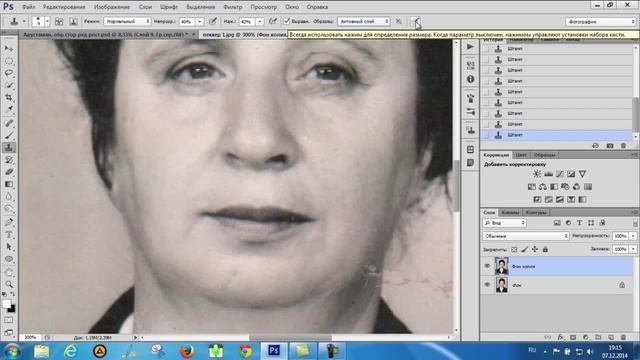Select the Gradient tool
Image resolution: width=640 pixels, height=360 pixels.
[x=9, y=184]
